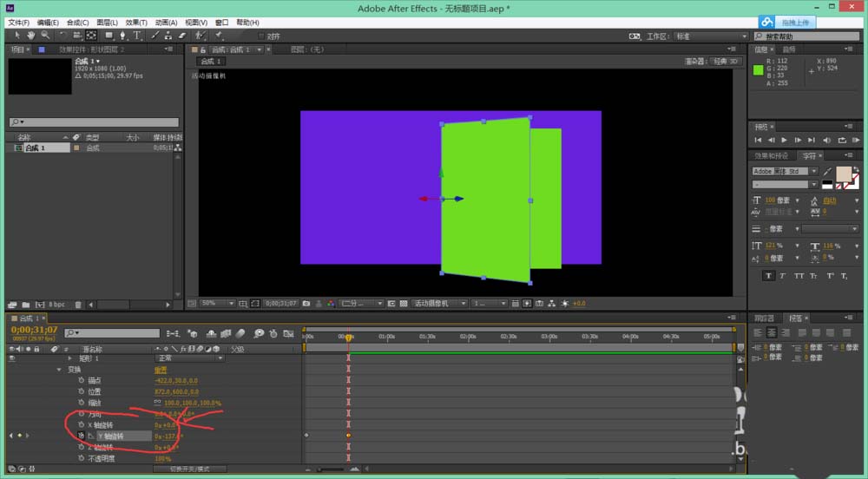Collapse the 变换 transform group

pos(58,369)
